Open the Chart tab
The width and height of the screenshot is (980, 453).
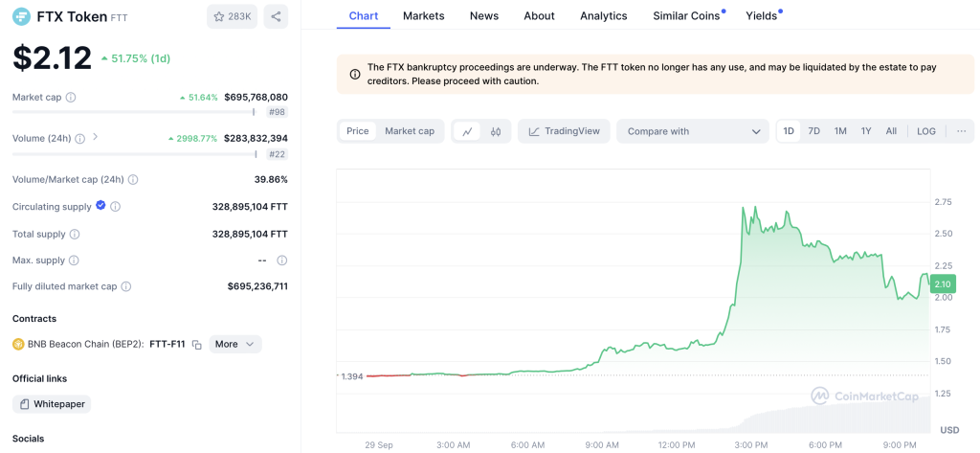tap(363, 16)
